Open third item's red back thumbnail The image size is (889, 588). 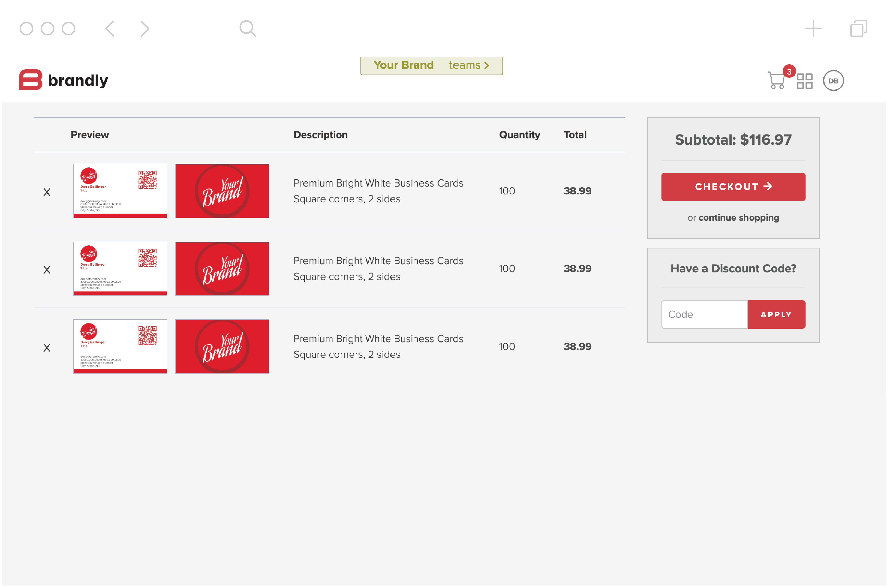tap(222, 347)
